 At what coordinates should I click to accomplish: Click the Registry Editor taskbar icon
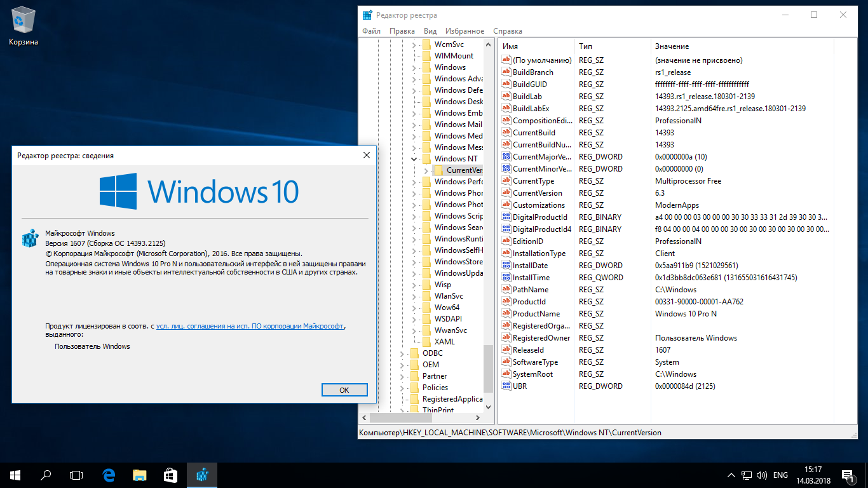(202, 475)
